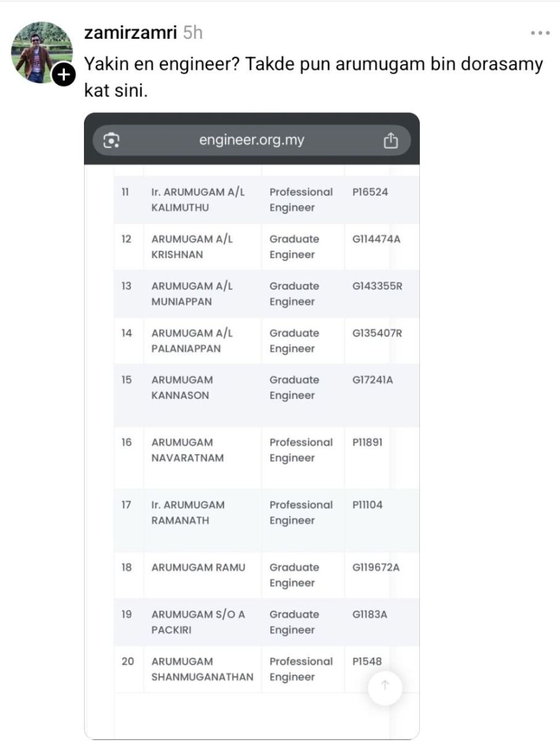
Task: Open the three-dot post options menu
Action: 540,33
